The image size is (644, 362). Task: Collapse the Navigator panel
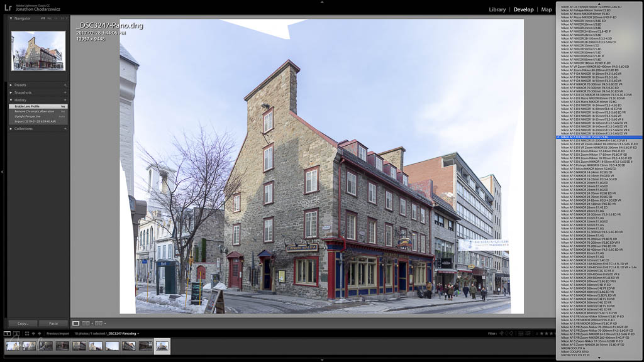(11, 19)
